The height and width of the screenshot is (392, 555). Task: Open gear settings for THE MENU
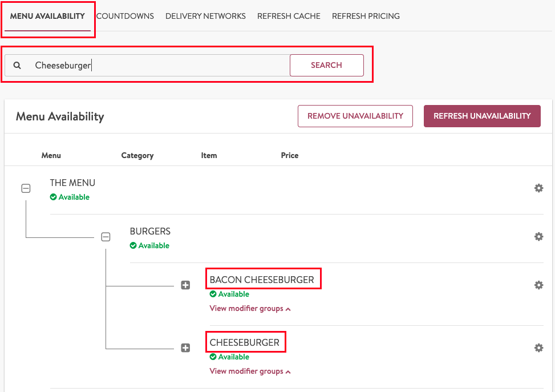(x=538, y=188)
